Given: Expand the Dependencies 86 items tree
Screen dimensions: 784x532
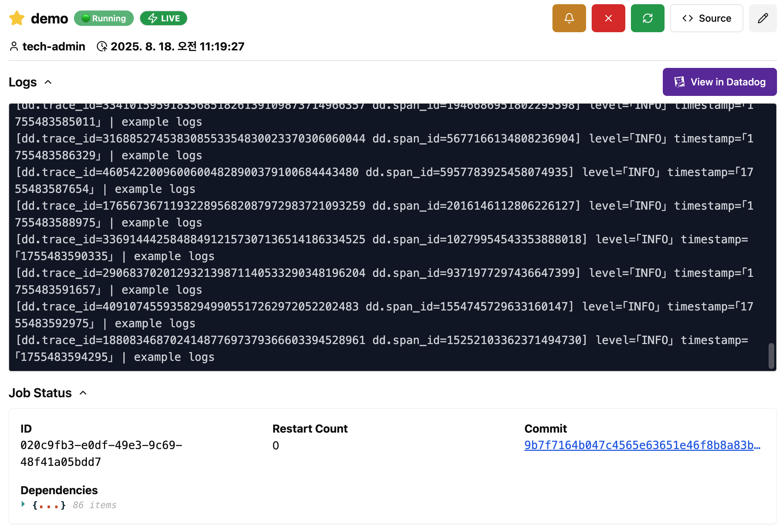Looking at the screenshot, I should tap(23, 504).
